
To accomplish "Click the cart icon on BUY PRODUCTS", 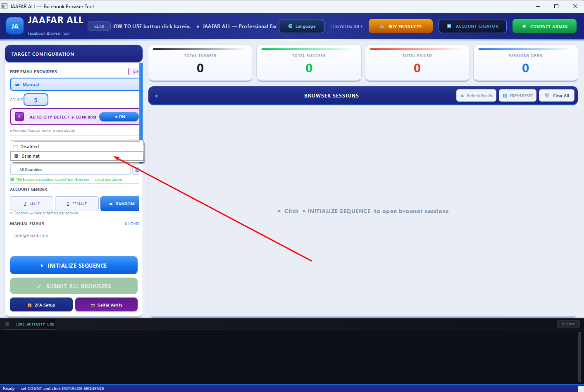I will pos(382,26).
